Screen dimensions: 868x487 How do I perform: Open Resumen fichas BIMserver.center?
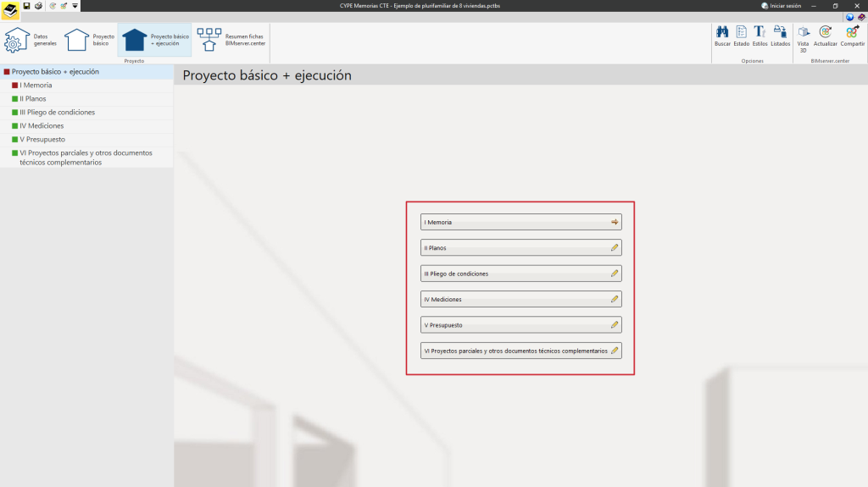pos(231,40)
